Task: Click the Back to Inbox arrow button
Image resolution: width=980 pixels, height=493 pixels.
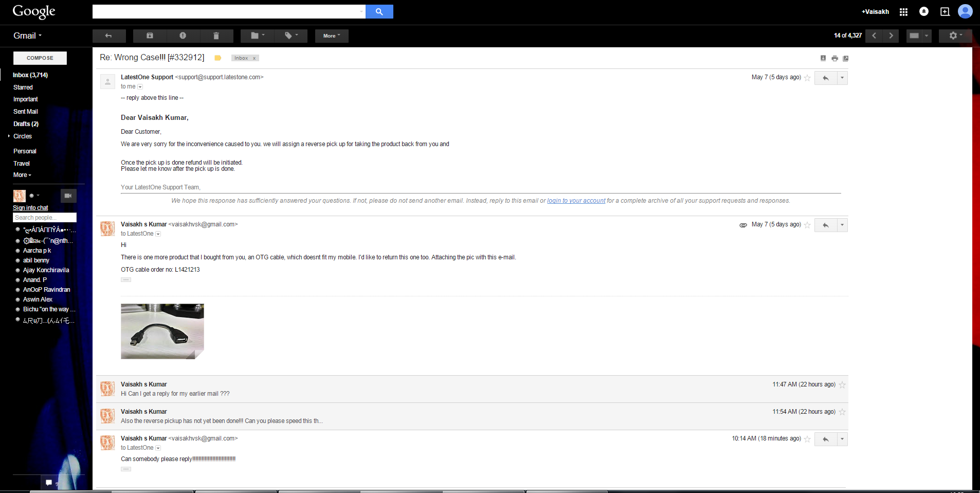Action: (x=109, y=36)
